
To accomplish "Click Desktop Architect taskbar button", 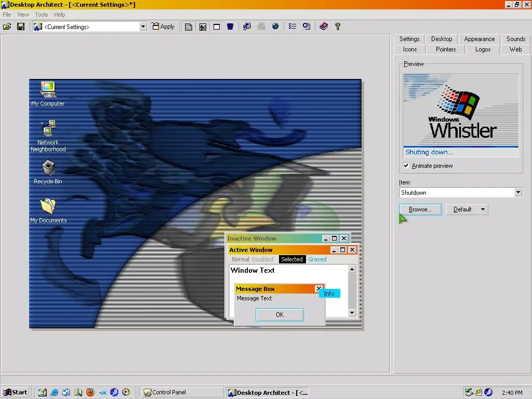I will 268,392.
